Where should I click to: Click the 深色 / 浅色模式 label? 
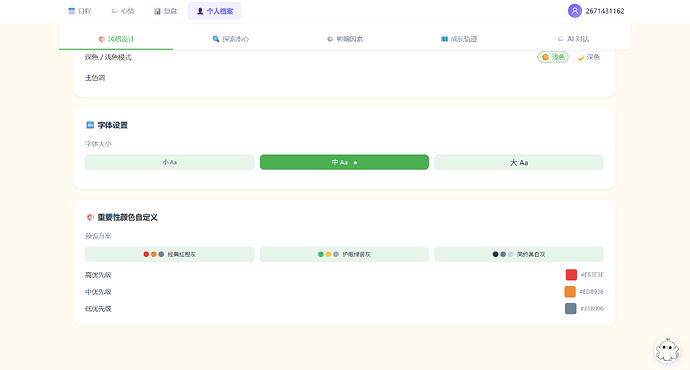click(x=108, y=57)
